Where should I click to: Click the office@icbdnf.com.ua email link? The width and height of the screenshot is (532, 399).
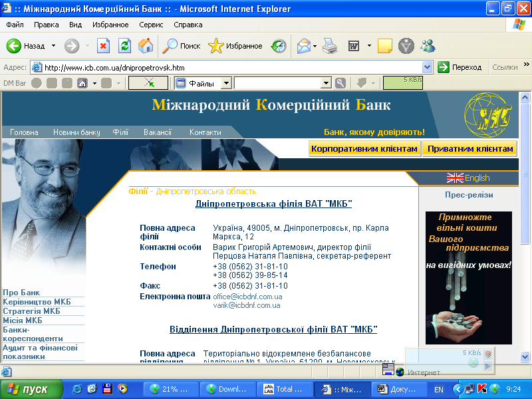click(247, 297)
